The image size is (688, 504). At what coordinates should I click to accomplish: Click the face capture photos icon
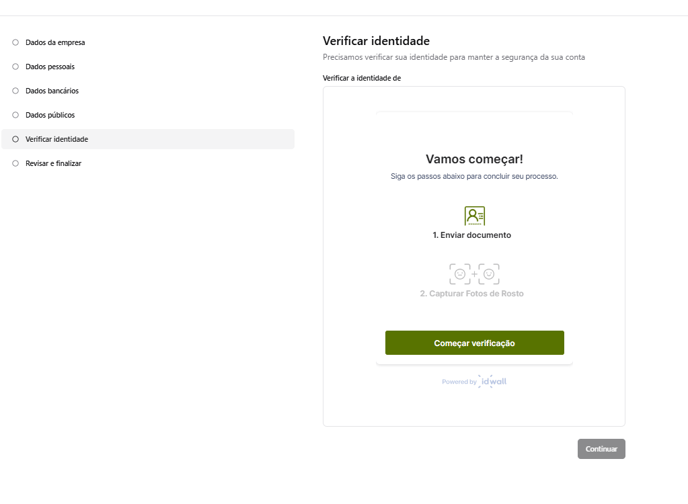click(x=474, y=274)
